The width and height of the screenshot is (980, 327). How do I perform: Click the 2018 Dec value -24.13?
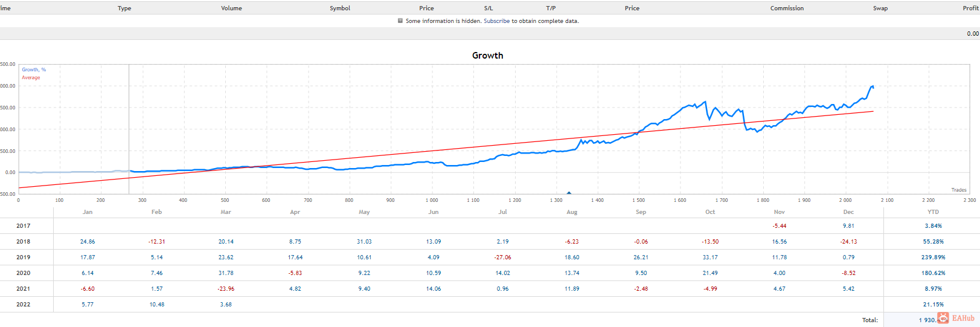848,242
